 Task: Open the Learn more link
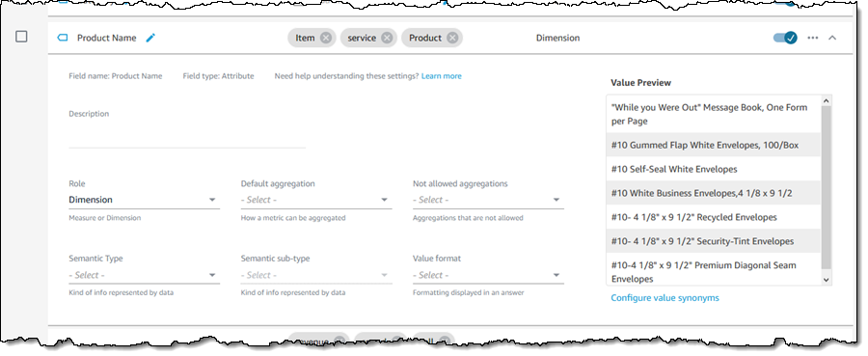[441, 76]
